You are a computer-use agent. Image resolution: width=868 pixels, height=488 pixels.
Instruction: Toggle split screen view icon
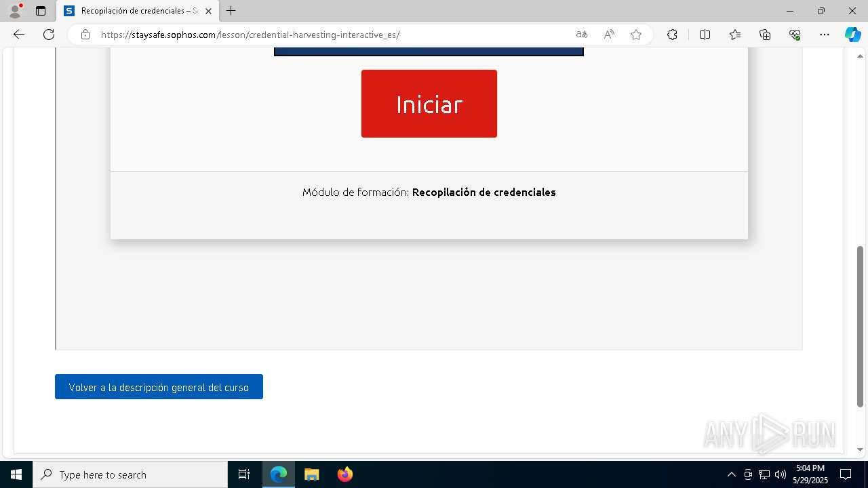coord(705,35)
